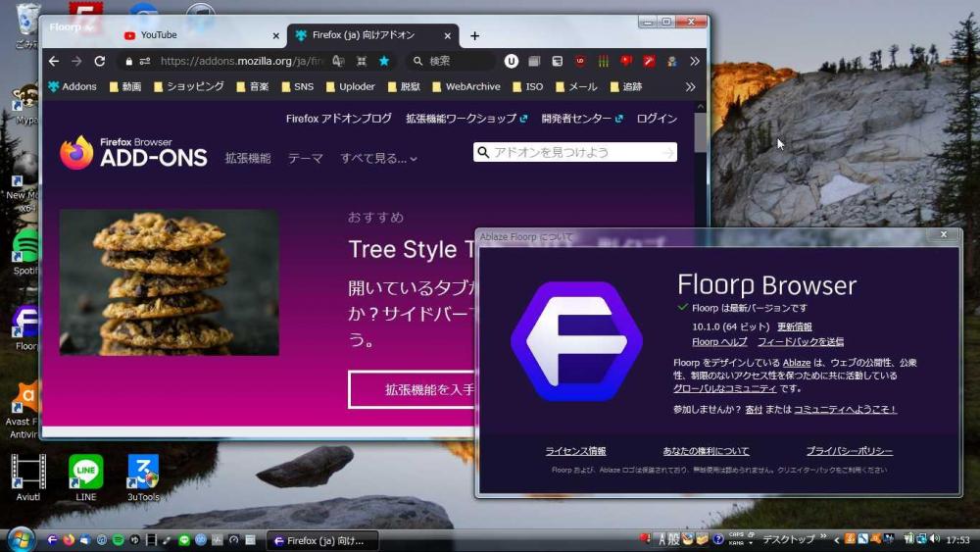This screenshot has height=552, width=980.
Task: Click 拡張機能を入手 button
Action: [x=413, y=389]
